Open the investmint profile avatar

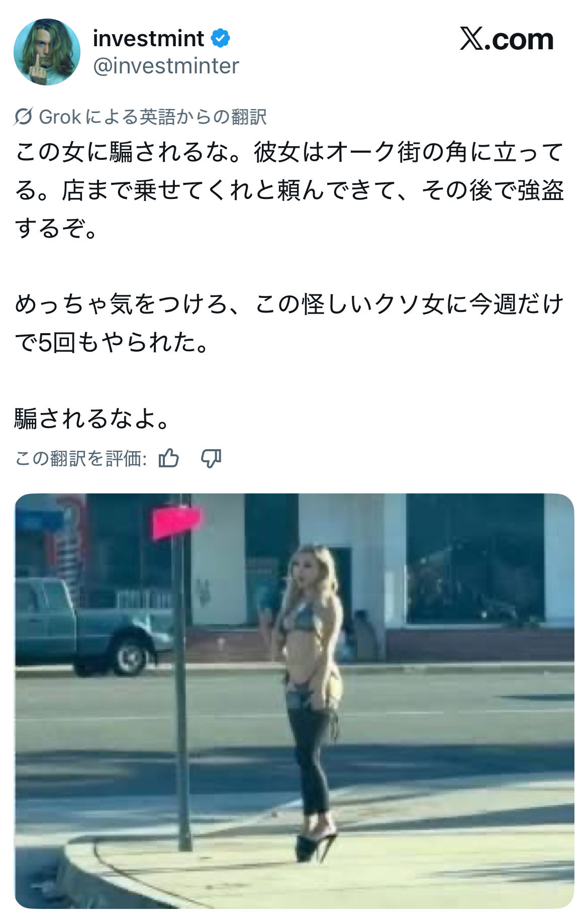coord(47,52)
